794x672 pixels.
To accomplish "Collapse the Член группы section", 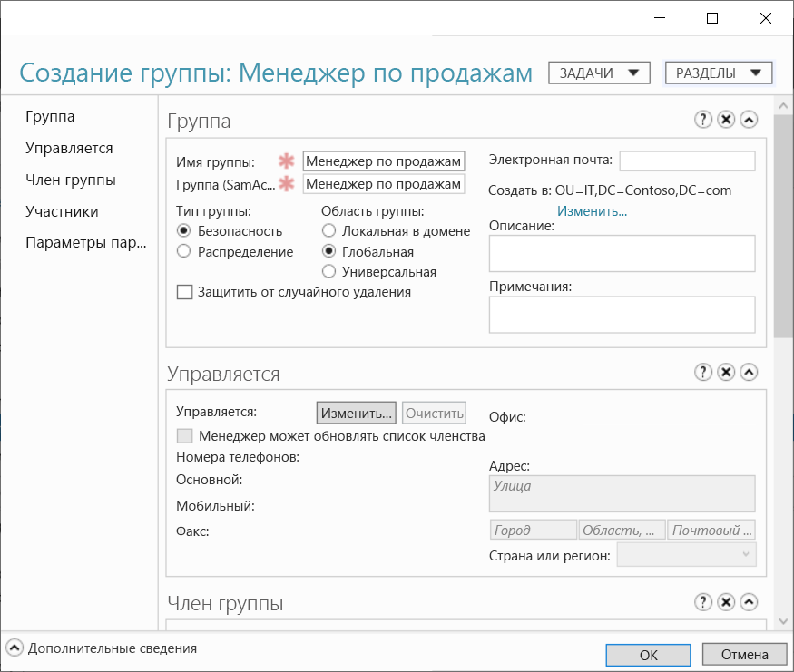I will (749, 601).
